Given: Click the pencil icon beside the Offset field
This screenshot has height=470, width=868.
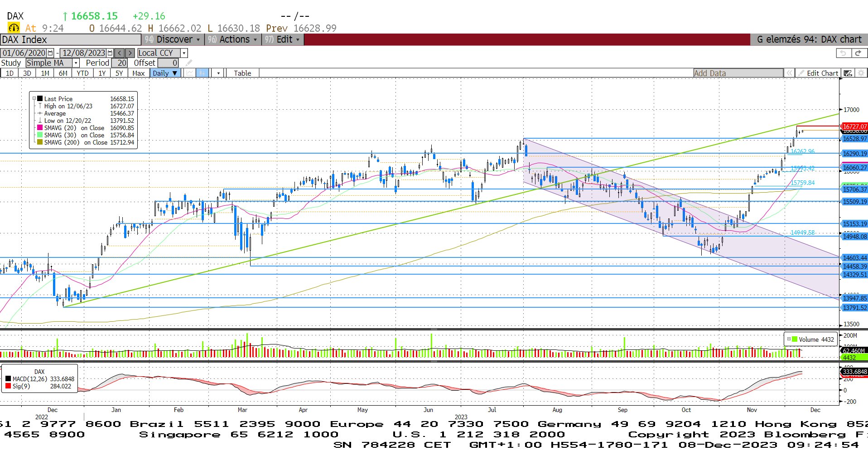Looking at the screenshot, I should click(x=189, y=63).
